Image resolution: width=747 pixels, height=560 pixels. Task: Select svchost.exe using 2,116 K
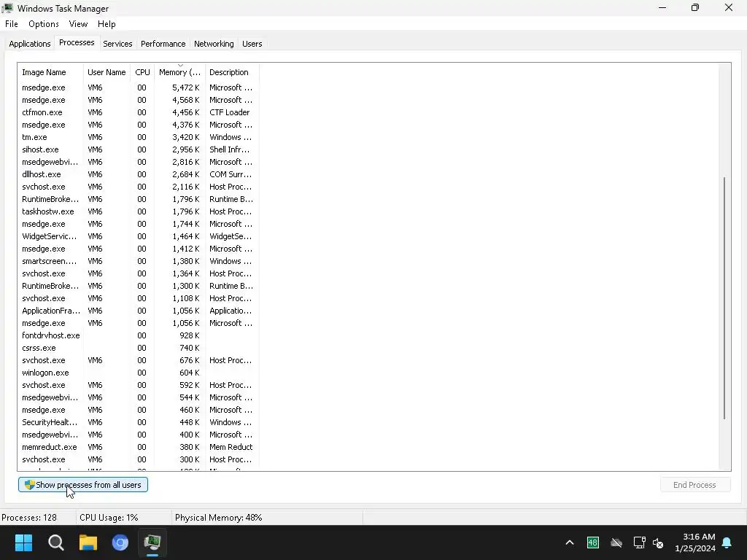tap(138, 187)
